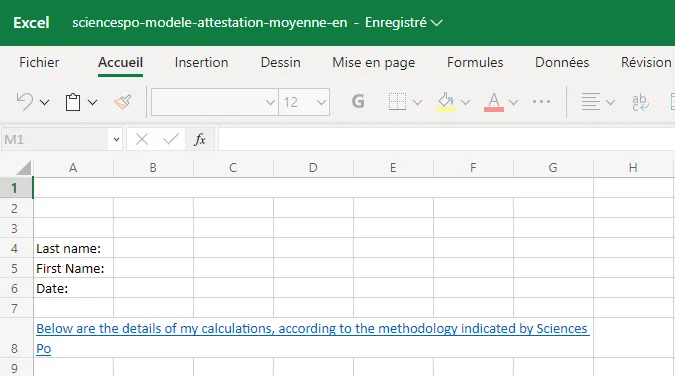Image resolution: width=675 pixels, height=376 pixels.
Task: Select column H header
Action: click(x=633, y=168)
